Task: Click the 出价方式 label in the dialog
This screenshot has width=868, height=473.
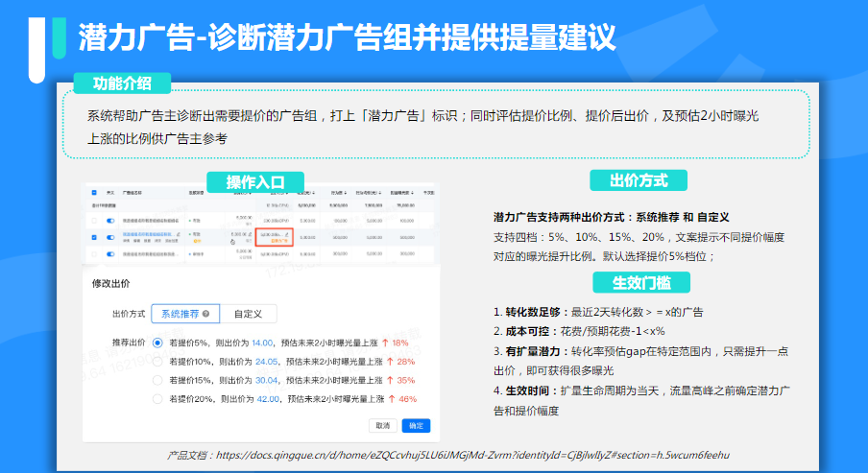Action: coord(129,314)
